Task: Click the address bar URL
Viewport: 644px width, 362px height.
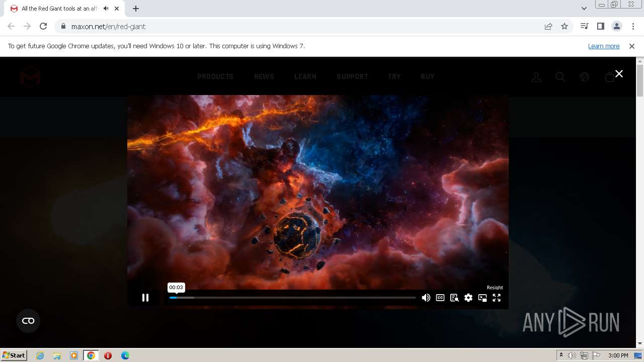Action: point(108,27)
